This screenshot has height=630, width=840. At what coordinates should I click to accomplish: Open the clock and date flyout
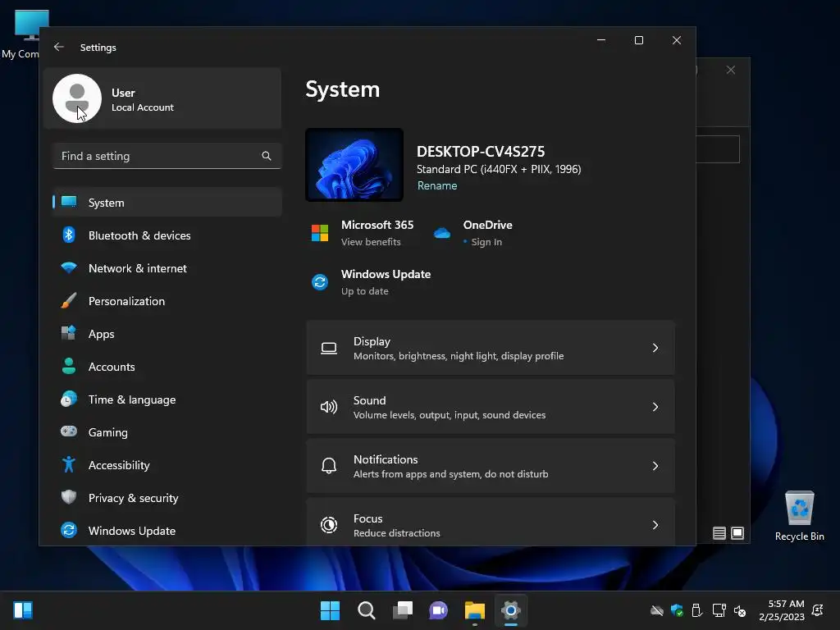[x=782, y=610]
